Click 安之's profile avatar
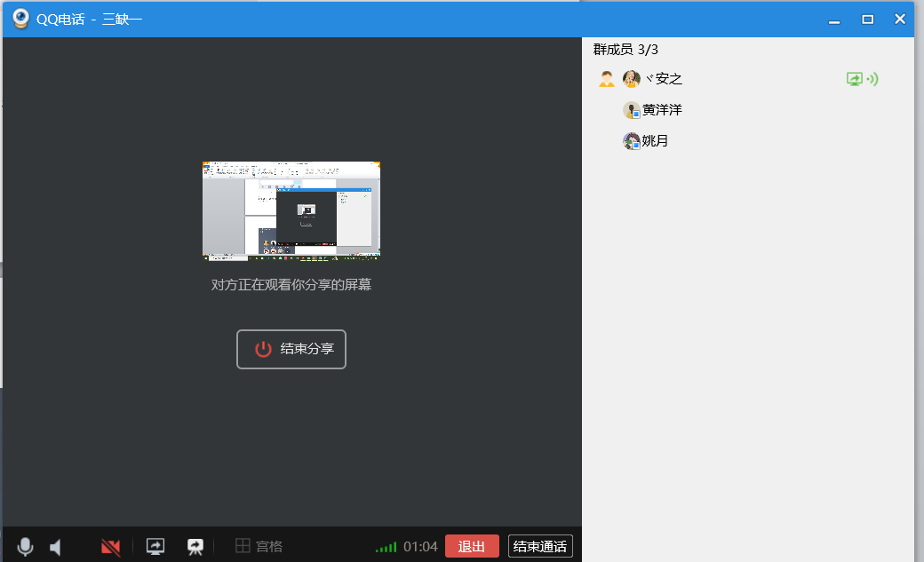The height and width of the screenshot is (562, 924). coord(632,79)
